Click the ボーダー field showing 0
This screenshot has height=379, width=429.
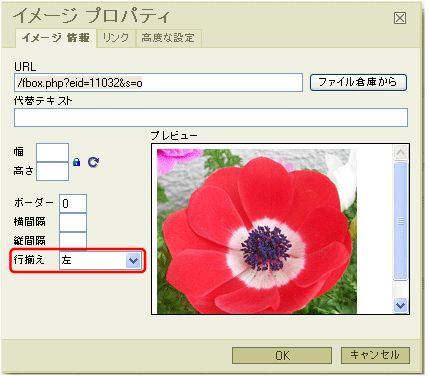coord(73,203)
